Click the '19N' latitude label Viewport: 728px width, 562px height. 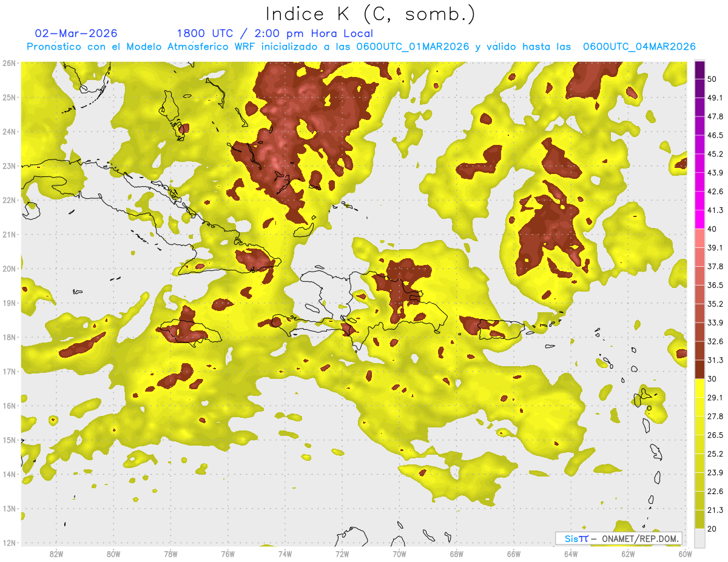point(9,303)
